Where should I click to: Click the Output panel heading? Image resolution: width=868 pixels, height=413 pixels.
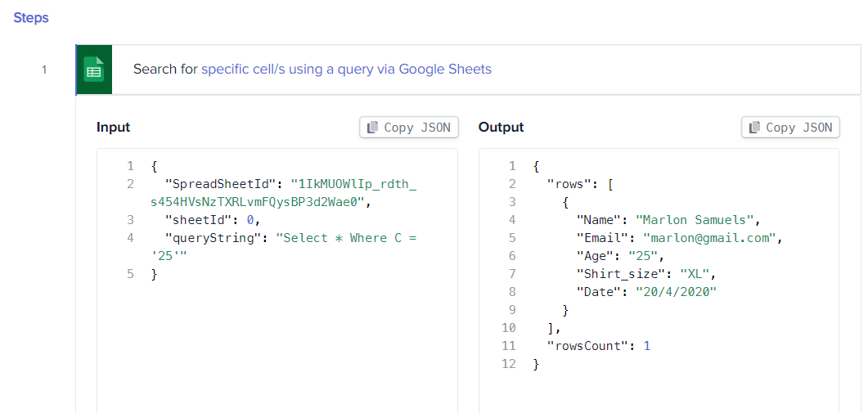501,128
